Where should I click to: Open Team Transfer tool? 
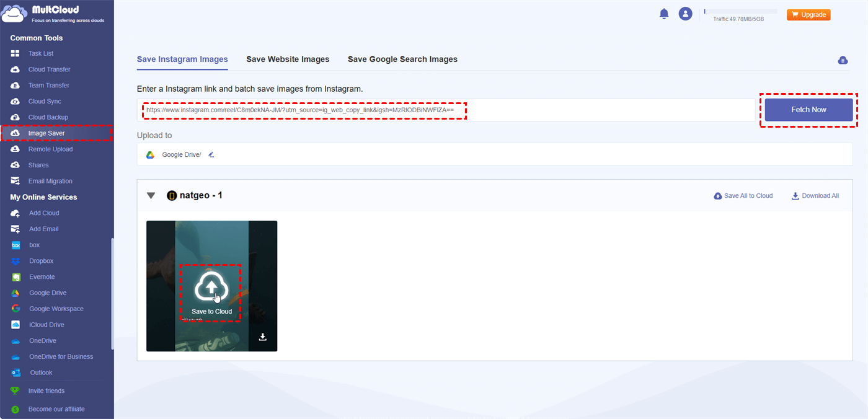49,86
